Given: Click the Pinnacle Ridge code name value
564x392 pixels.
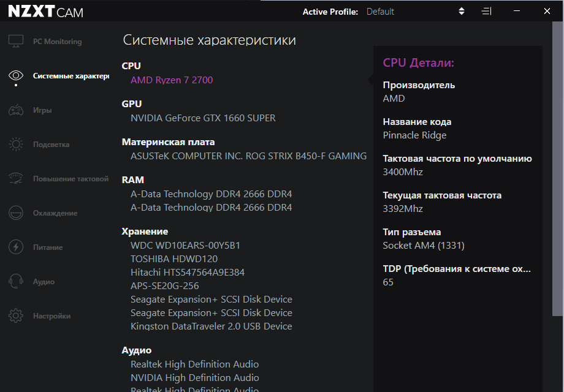Looking at the screenshot, I should pyautogui.click(x=414, y=135).
